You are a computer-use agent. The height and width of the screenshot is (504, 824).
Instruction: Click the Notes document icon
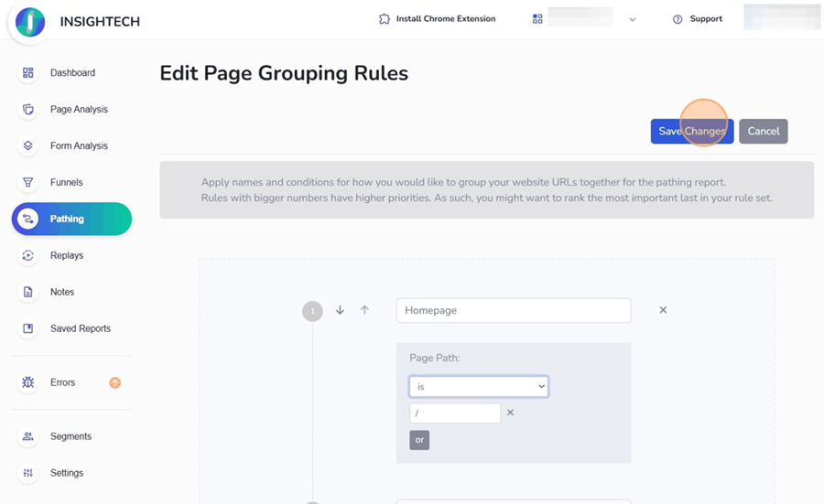[x=28, y=293]
